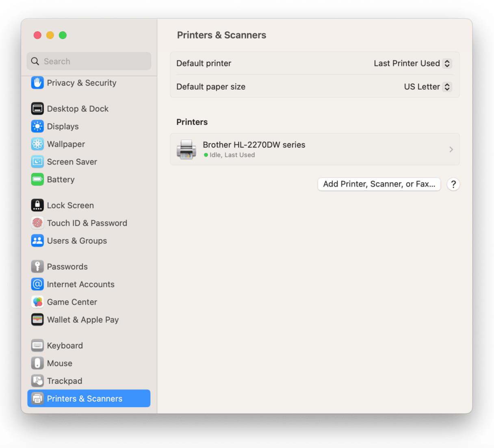Open Desktop & Dock settings
494x448 pixels.
89,109
